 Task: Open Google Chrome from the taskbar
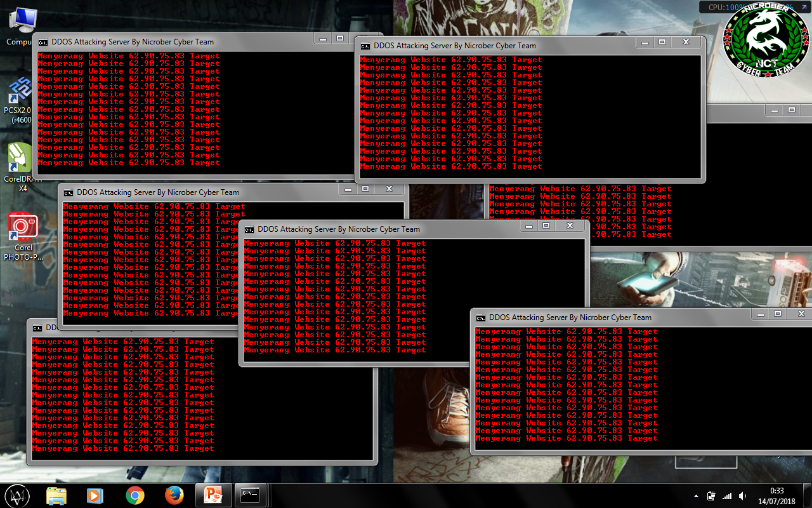(135, 495)
